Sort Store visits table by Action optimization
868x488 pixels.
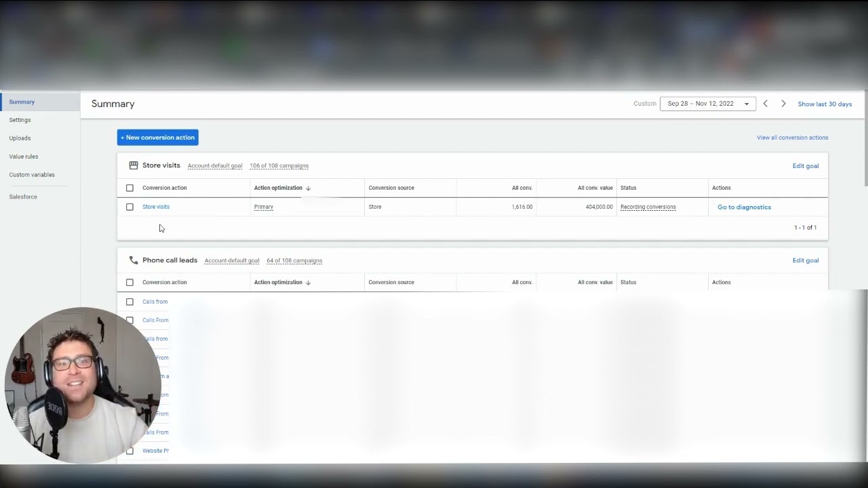[282, 188]
